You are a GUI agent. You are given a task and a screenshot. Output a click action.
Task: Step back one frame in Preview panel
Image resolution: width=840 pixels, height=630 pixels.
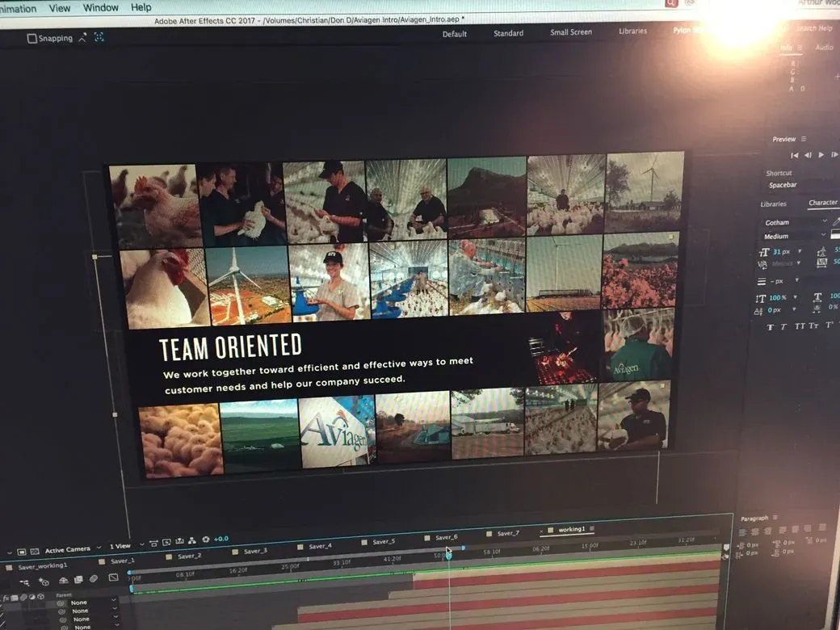(808, 155)
